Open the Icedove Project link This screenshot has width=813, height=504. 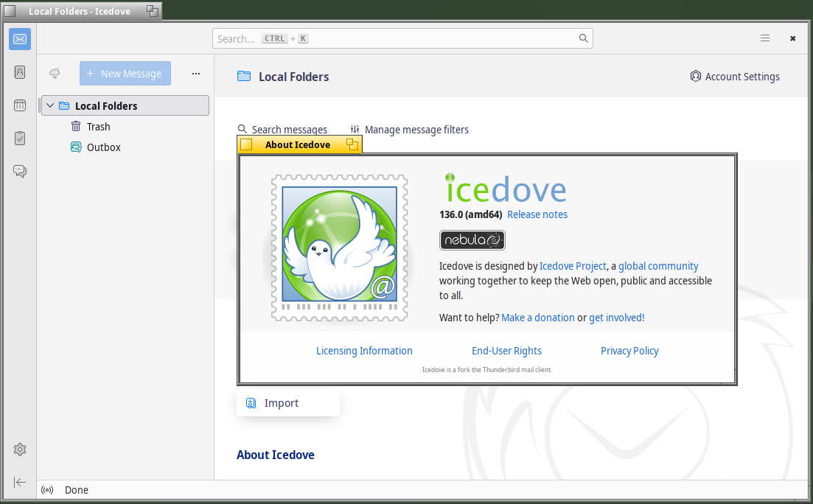pyautogui.click(x=573, y=266)
